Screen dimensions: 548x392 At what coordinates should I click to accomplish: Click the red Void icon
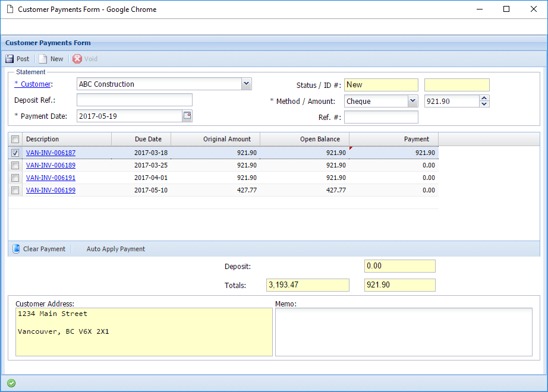click(77, 58)
